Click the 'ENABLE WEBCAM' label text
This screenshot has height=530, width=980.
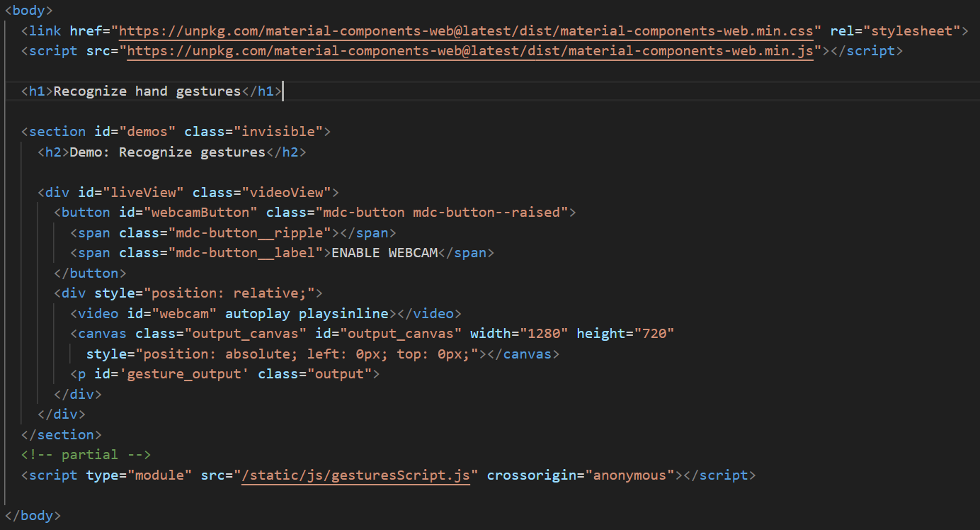coord(384,252)
